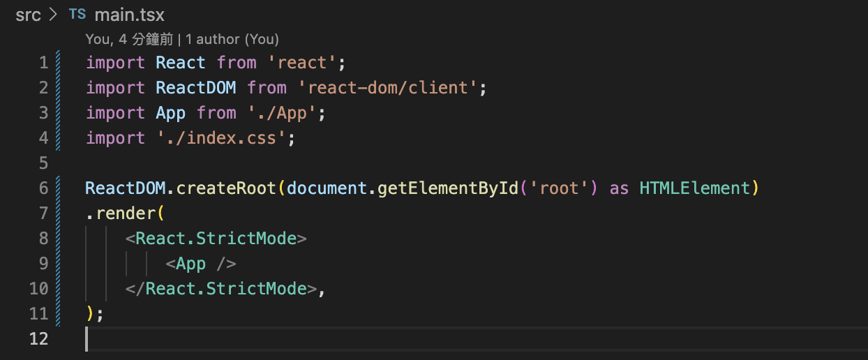Image resolution: width=868 pixels, height=360 pixels.
Task: Click the HTMLElement type annotation
Action: coord(694,188)
